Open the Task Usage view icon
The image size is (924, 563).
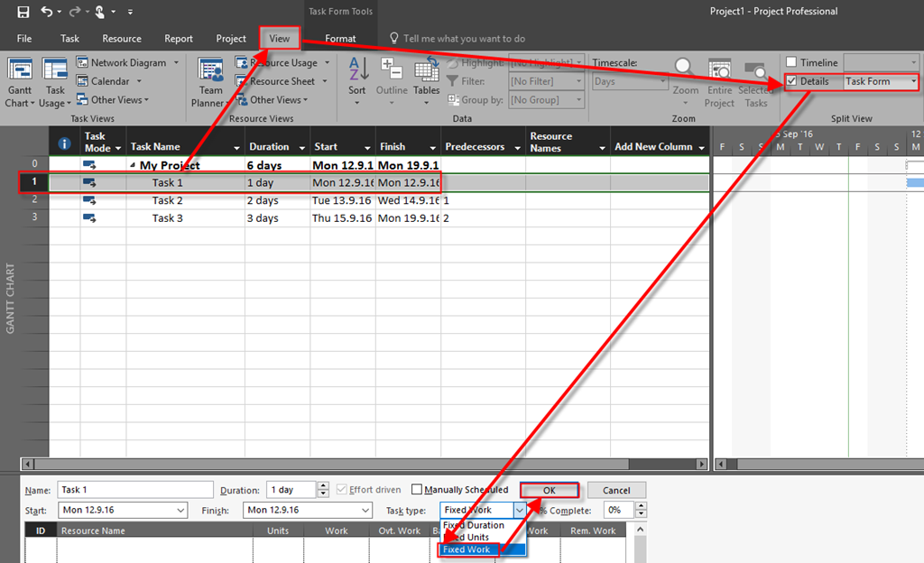coord(55,70)
